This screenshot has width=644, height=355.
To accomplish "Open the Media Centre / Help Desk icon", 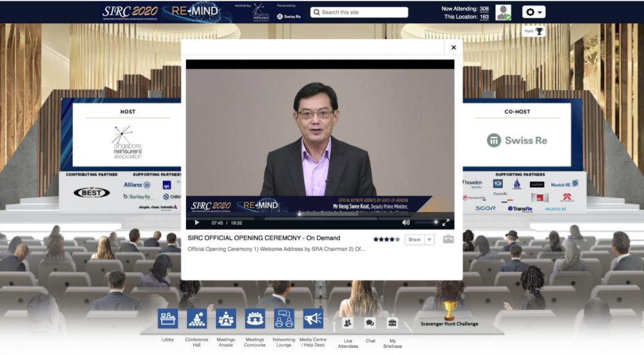I will 313,318.
